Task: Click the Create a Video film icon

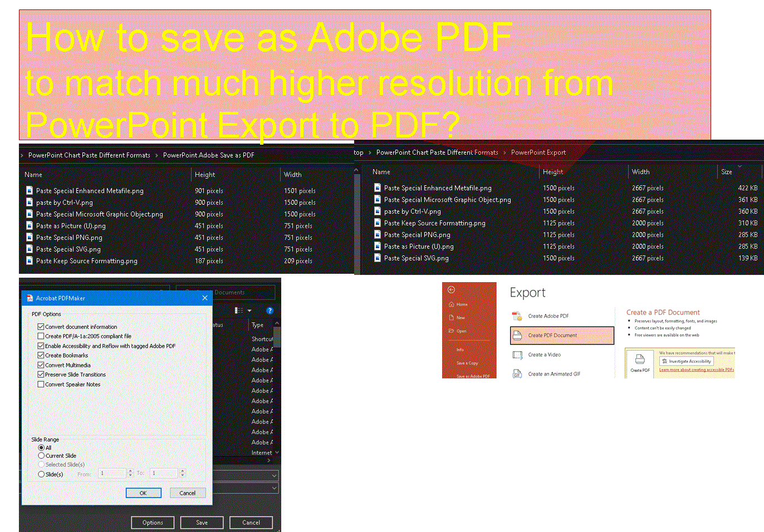Action: pos(517,354)
